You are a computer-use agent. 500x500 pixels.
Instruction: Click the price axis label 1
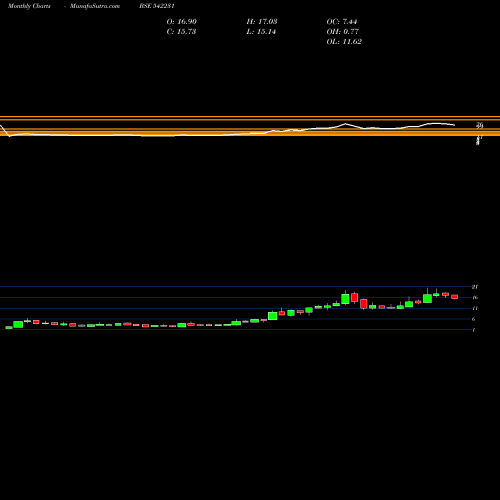coord(474,330)
